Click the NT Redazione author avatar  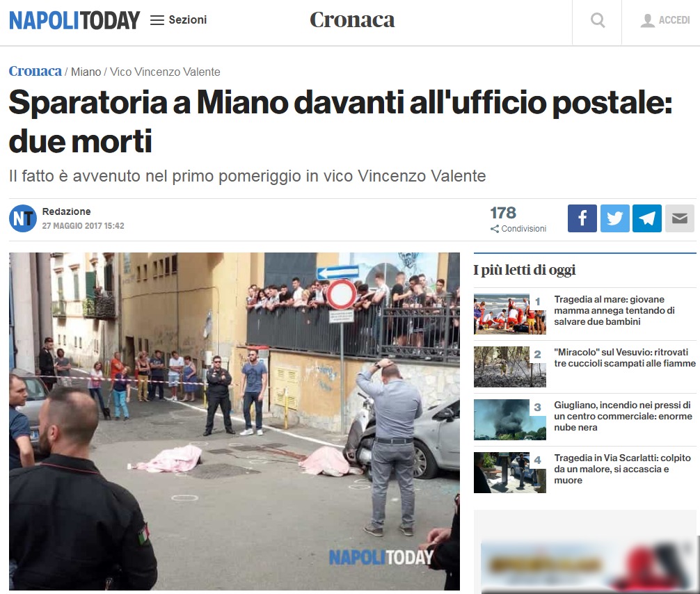click(23, 218)
